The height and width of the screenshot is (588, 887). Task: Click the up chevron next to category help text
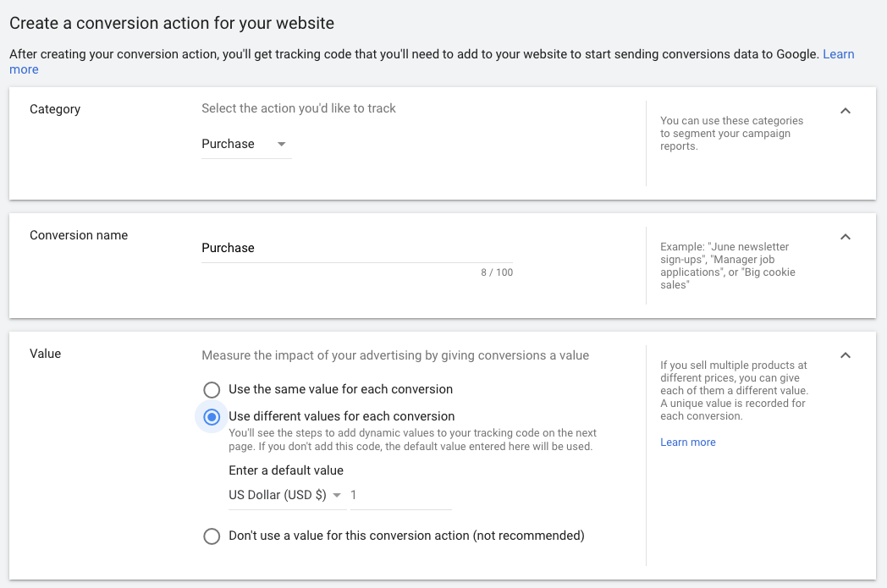click(x=845, y=110)
